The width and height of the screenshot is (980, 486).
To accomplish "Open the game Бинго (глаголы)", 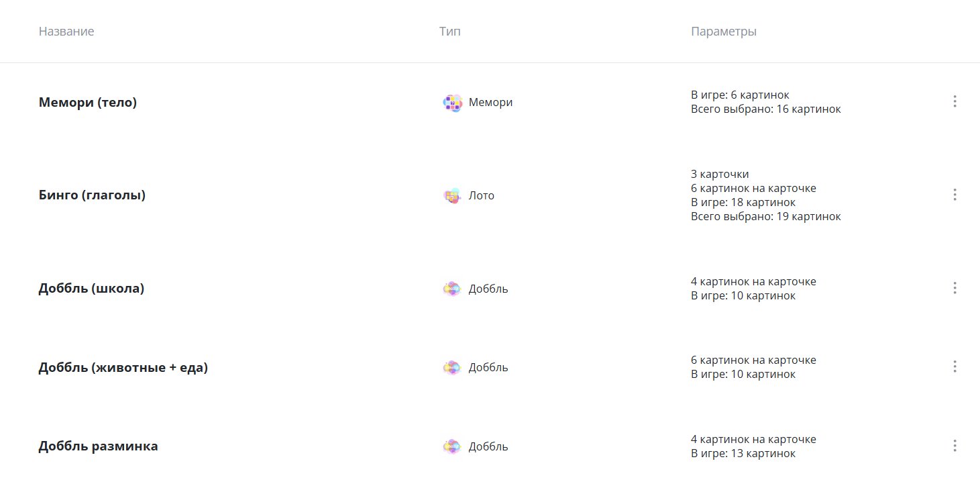I will pos(93,195).
